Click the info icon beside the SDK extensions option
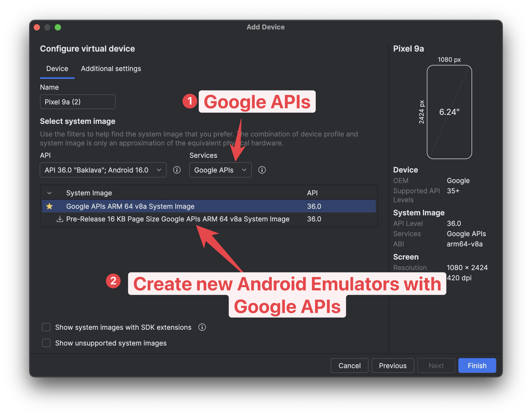532x416 pixels. point(202,327)
